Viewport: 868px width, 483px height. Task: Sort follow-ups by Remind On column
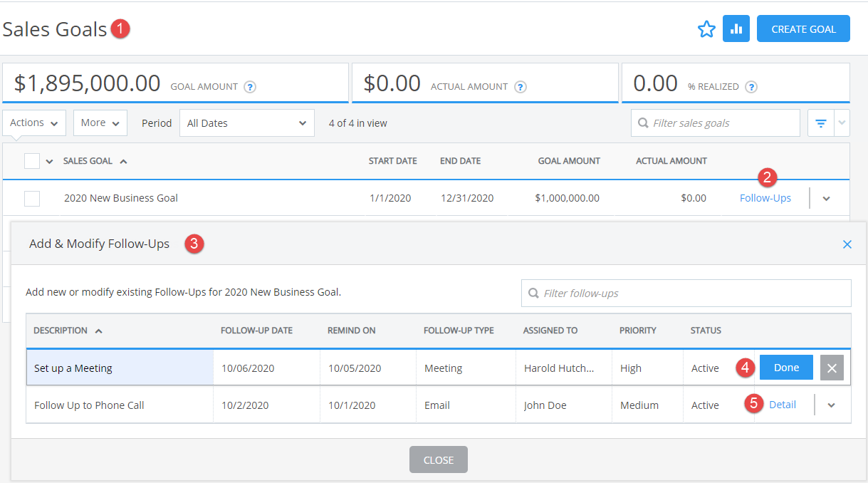[351, 331]
